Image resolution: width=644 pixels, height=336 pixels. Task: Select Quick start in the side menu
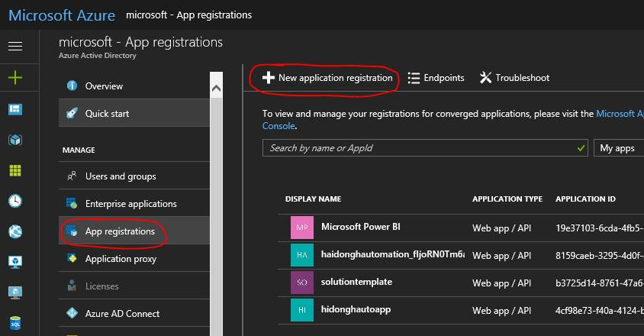click(134, 113)
